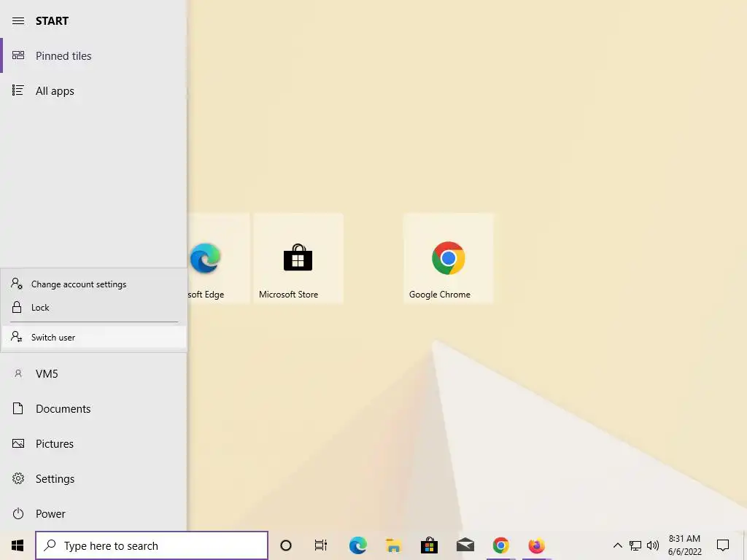
Task: Open the Action Center notifications icon
Action: [x=723, y=545]
